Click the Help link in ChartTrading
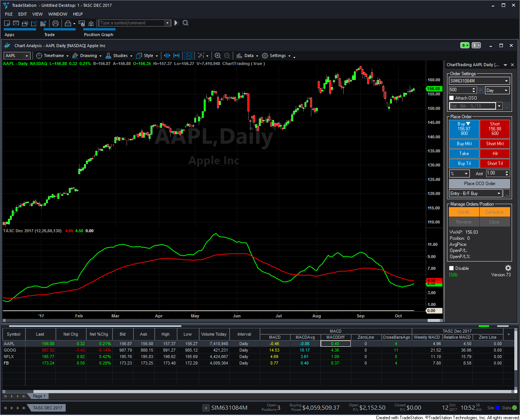520x420 pixels. click(x=453, y=274)
